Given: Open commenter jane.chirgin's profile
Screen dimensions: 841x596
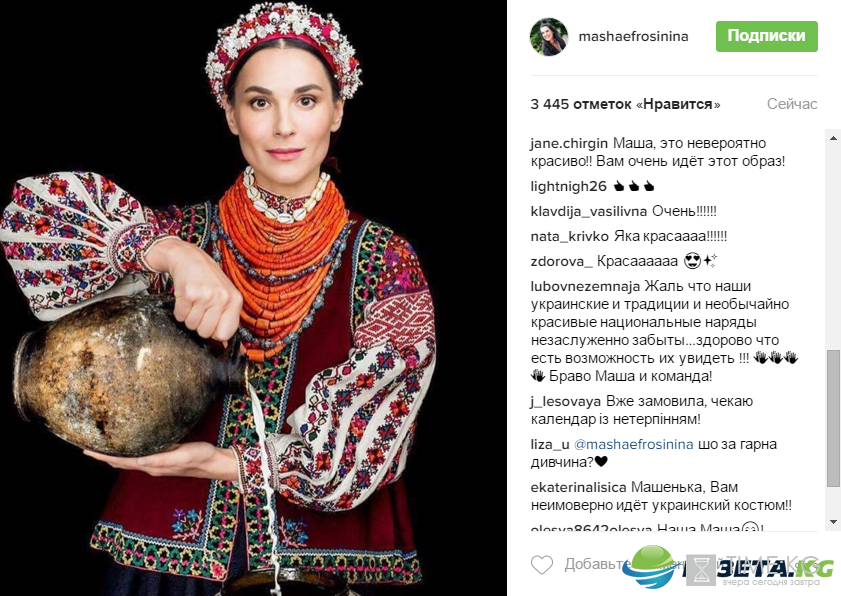Looking at the screenshot, I should [569, 143].
